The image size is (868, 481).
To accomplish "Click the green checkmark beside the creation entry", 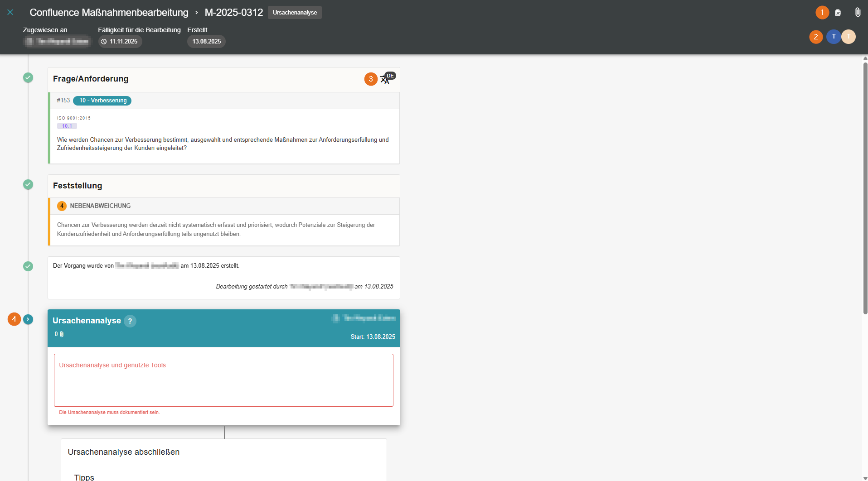I will coord(28,266).
